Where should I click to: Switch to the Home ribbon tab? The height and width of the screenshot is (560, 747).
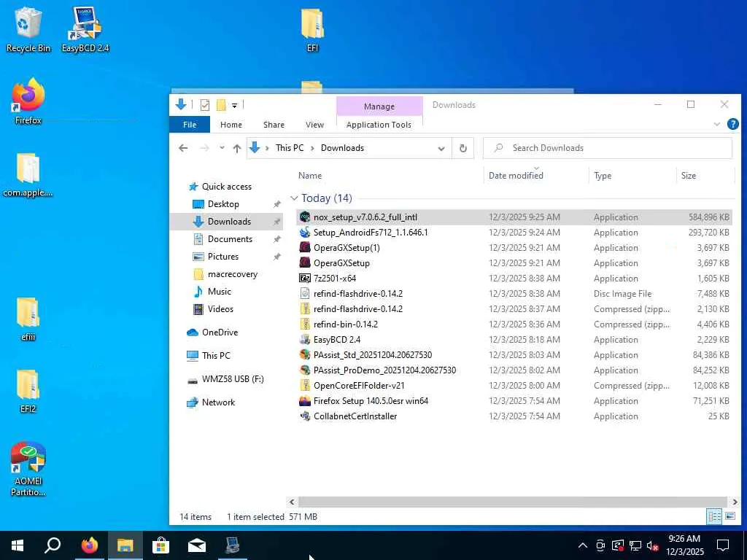coord(231,124)
